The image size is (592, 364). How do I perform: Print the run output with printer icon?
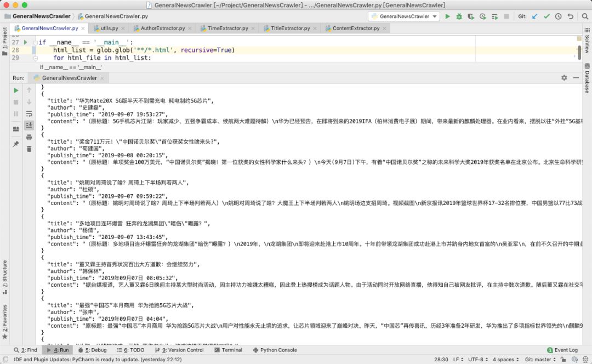coord(29,137)
